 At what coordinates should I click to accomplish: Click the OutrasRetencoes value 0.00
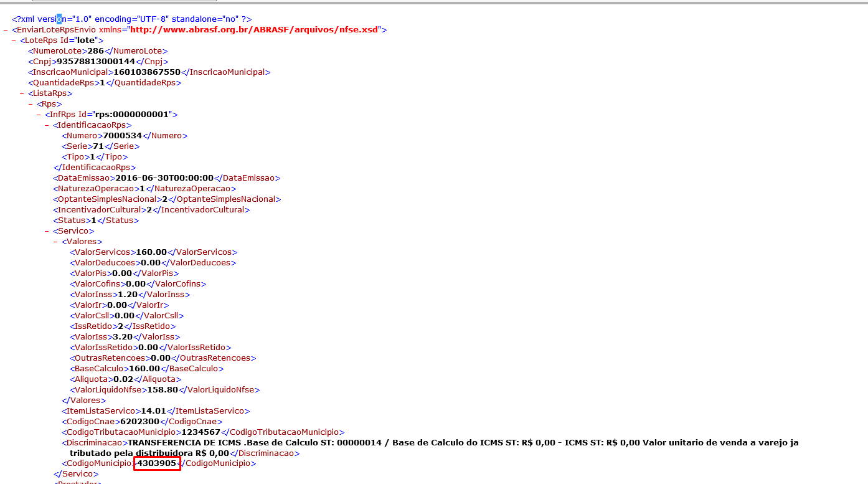pyautogui.click(x=161, y=358)
